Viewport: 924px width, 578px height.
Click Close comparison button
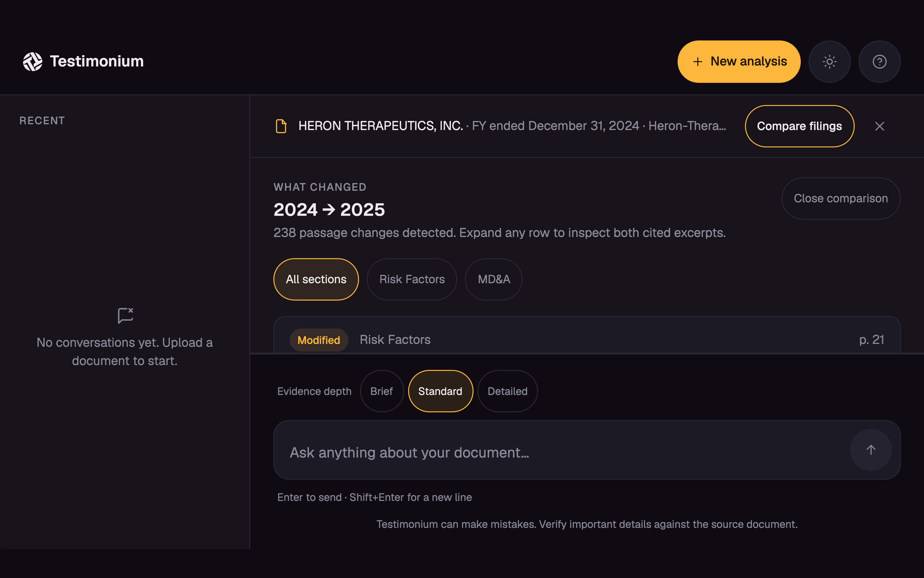(841, 198)
